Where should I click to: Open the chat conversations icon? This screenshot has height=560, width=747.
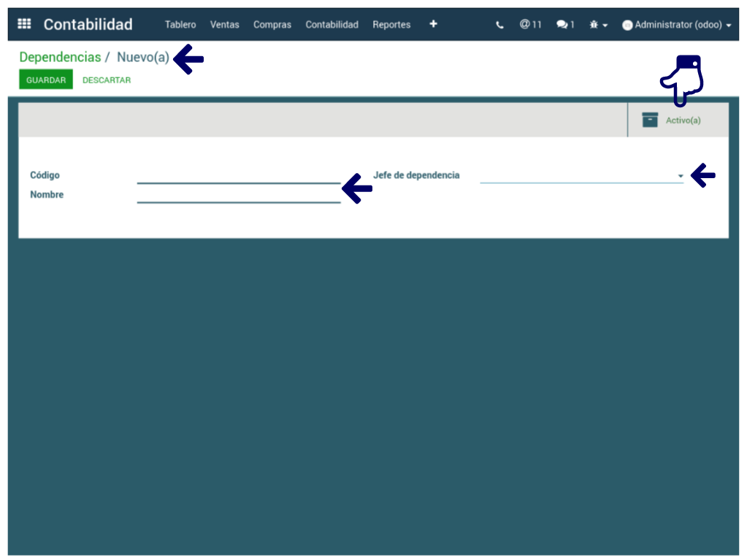[x=564, y=25]
